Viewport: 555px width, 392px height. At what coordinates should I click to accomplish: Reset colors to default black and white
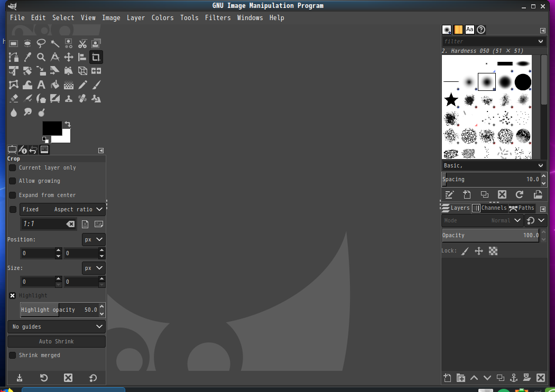click(x=45, y=139)
